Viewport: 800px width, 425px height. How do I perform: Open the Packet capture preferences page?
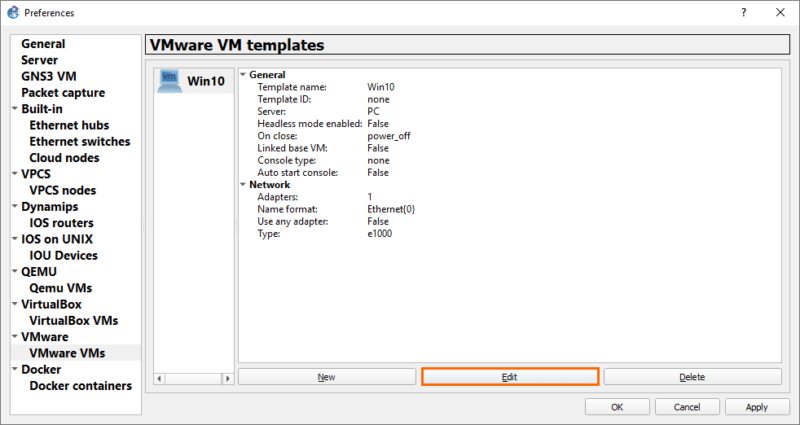coord(63,93)
